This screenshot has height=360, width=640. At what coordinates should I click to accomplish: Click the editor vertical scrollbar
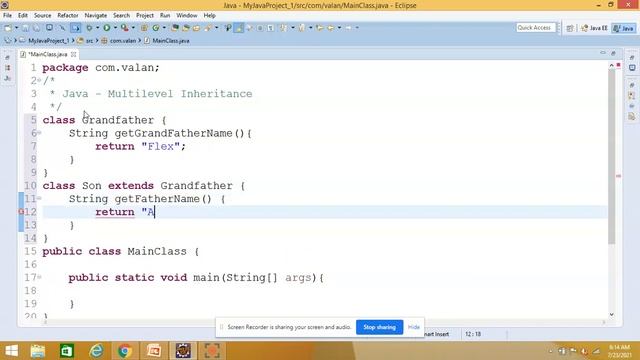point(611,157)
